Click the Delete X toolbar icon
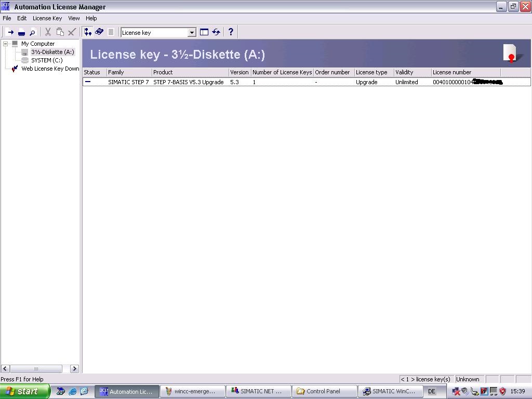The width and height of the screenshot is (532, 399). point(72,32)
